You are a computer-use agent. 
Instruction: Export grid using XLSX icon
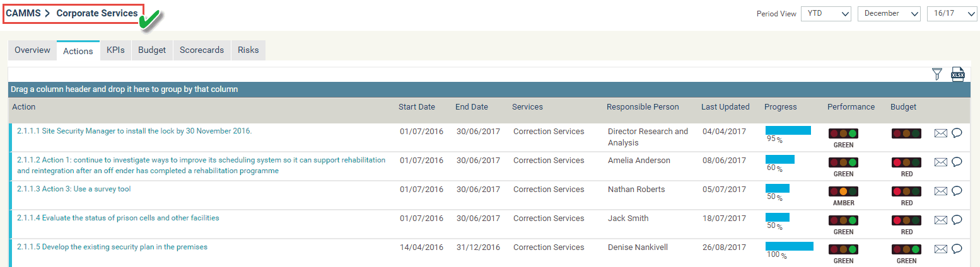[x=958, y=74]
